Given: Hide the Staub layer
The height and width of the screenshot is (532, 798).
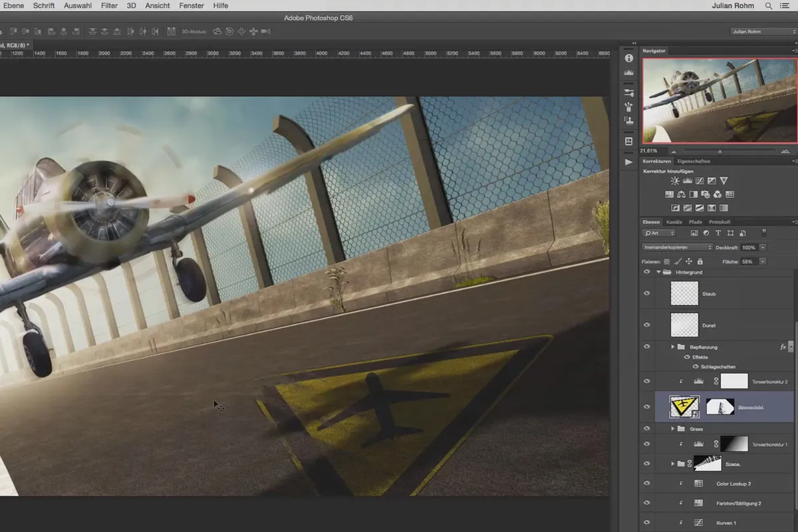Looking at the screenshot, I should (646, 293).
